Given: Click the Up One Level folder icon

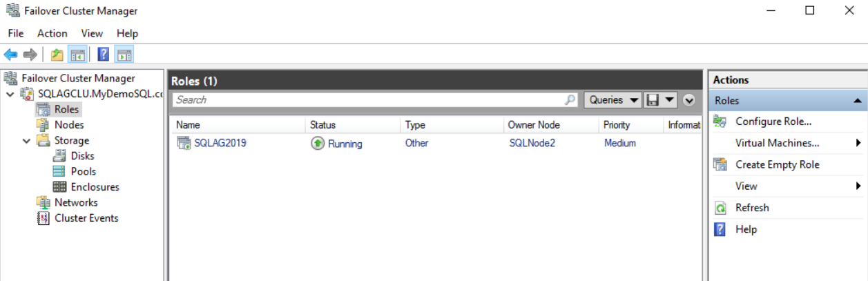Looking at the screenshot, I should [x=57, y=55].
